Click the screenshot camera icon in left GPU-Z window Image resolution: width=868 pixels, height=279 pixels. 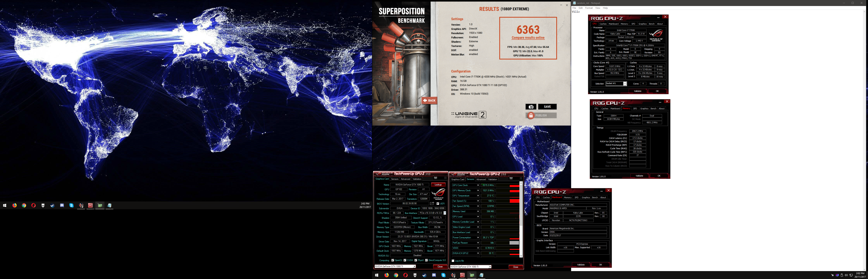click(x=436, y=178)
